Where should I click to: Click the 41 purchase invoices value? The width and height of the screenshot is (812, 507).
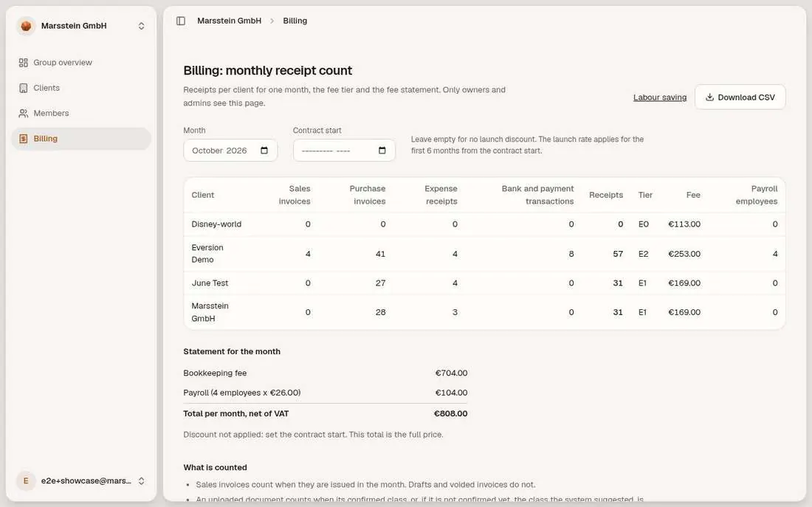tap(381, 254)
